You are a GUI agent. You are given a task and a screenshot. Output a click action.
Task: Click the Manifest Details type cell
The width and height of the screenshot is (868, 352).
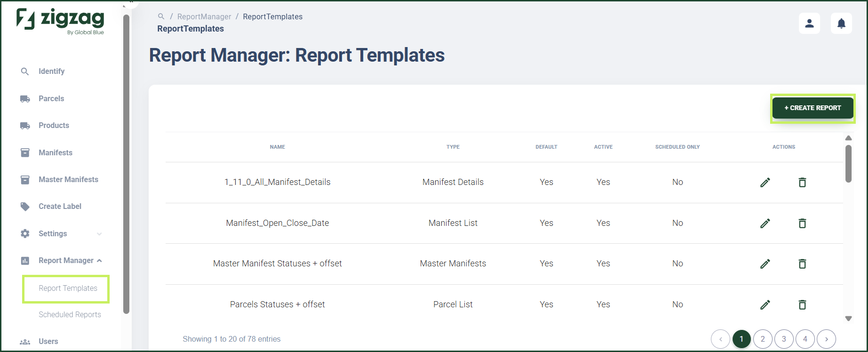tap(453, 182)
